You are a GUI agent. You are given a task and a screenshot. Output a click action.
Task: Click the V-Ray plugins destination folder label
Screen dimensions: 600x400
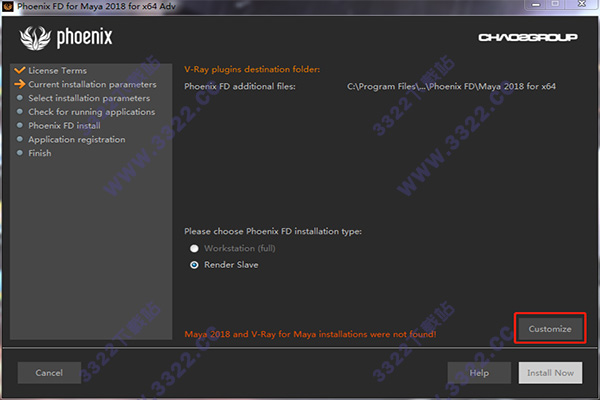[x=252, y=69]
